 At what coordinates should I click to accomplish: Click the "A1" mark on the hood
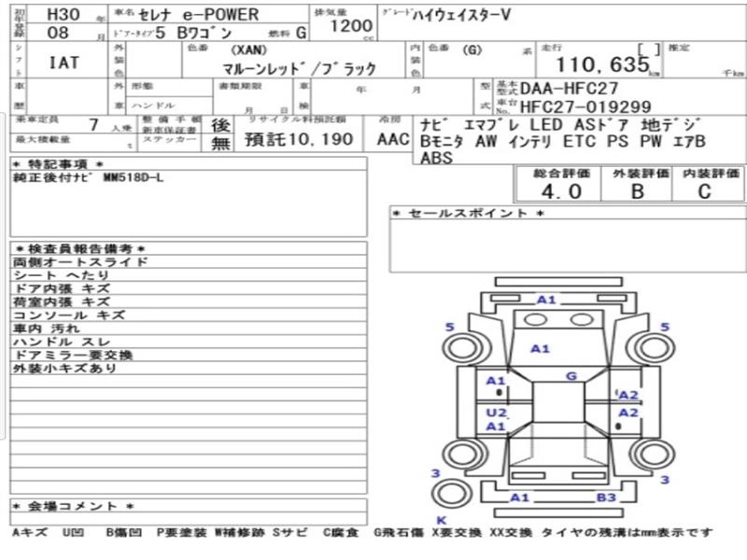coord(540,349)
